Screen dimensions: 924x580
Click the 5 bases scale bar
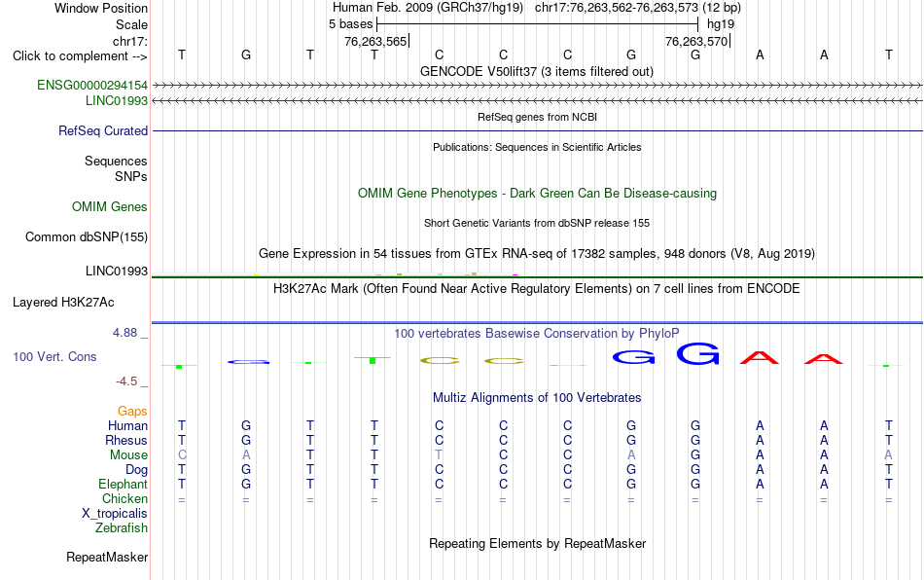pyautogui.click(x=537, y=24)
